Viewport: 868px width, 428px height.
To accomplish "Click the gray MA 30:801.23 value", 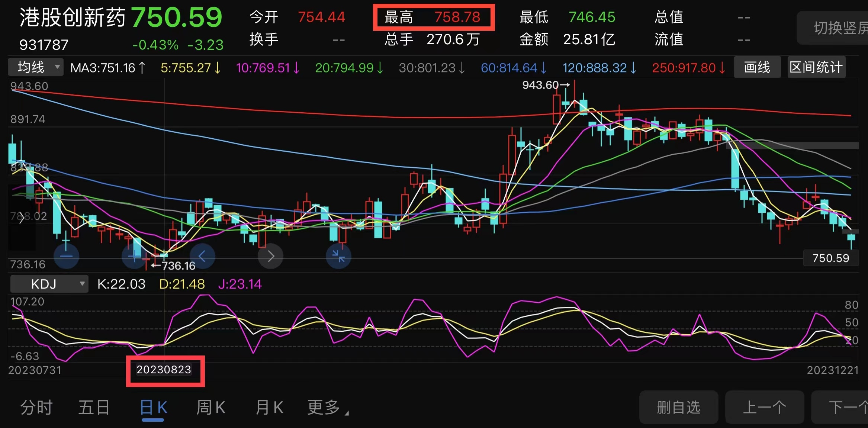I will point(432,68).
